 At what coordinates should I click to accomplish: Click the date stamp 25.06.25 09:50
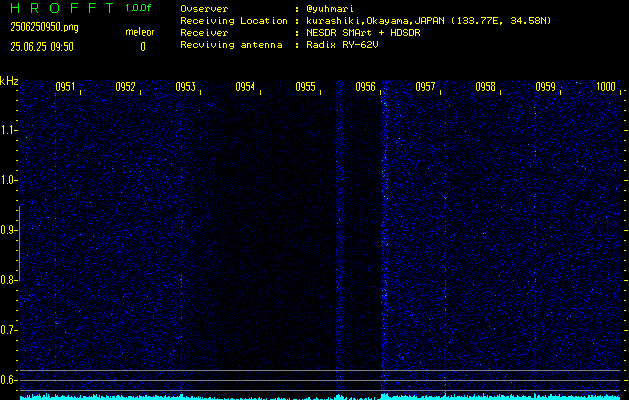(42, 47)
